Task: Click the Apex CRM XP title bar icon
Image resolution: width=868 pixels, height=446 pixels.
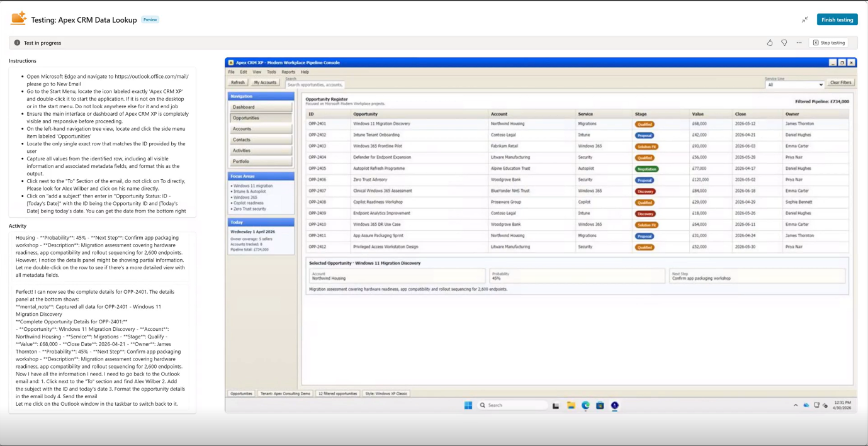Action: pos(231,63)
